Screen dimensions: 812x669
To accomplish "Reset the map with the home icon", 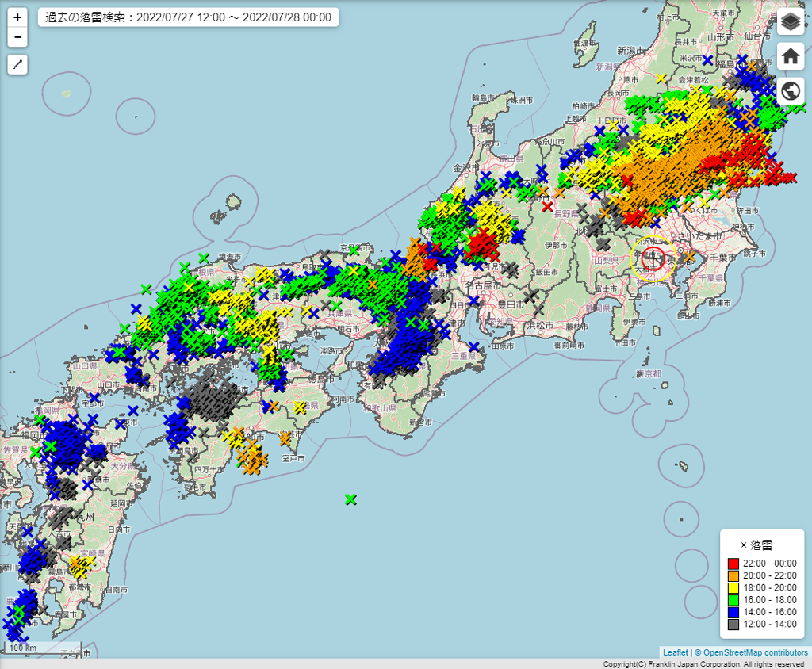I will tap(790, 56).
